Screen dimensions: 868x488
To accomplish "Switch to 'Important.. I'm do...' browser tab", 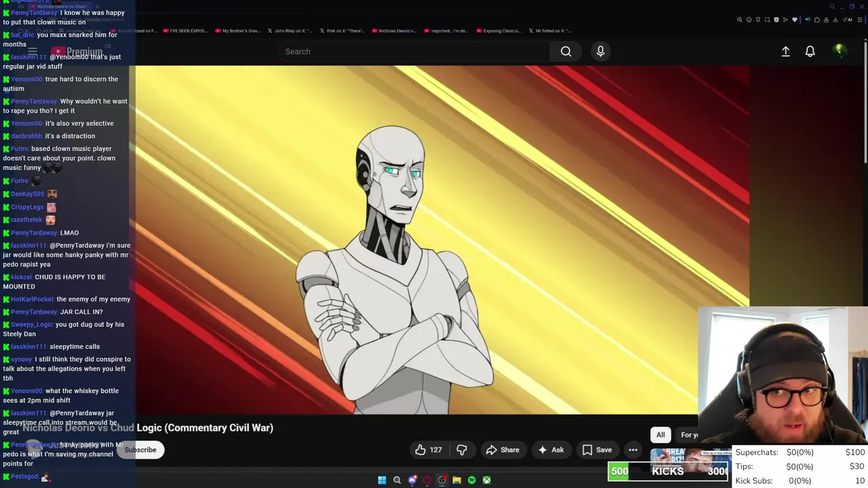I will tap(446, 30).
